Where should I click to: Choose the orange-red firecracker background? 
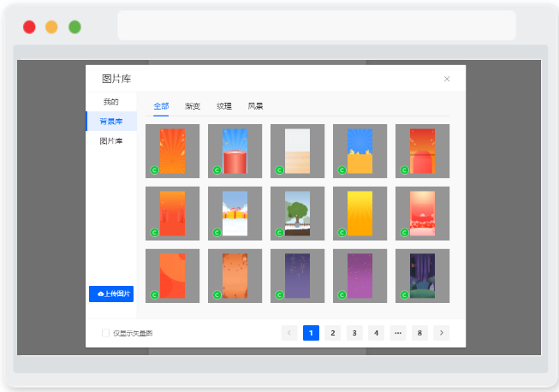pos(173,213)
